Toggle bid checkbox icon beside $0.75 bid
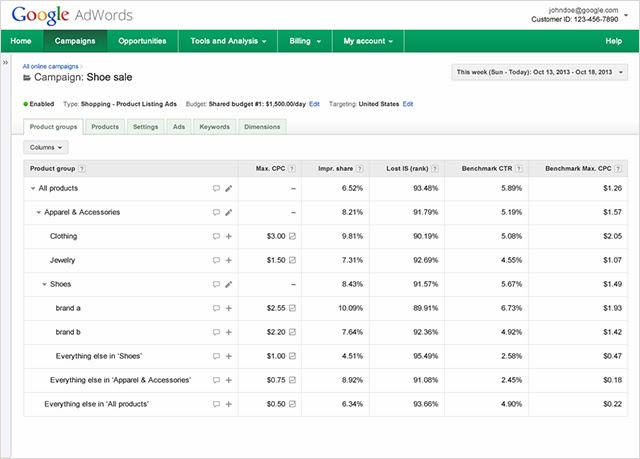Image resolution: width=640 pixels, height=459 pixels. tap(292, 380)
